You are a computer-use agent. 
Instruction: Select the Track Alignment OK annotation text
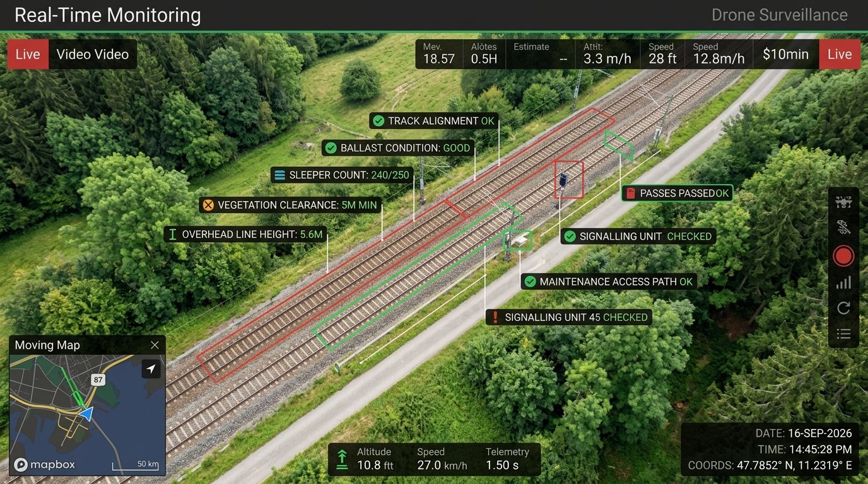[x=442, y=121]
